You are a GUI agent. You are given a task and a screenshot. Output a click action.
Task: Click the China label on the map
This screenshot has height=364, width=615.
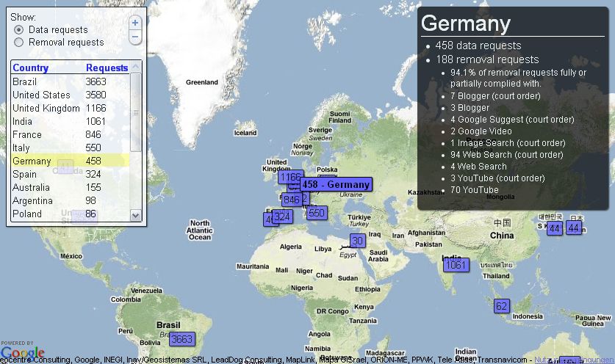click(x=502, y=236)
